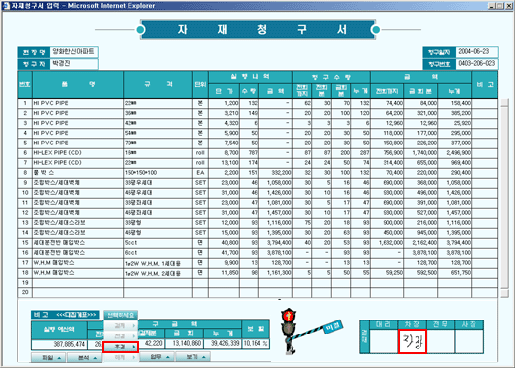The height and width of the screenshot is (368, 515).
Task: Click up-arrow on the 파일 button
Action: click(59, 358)
